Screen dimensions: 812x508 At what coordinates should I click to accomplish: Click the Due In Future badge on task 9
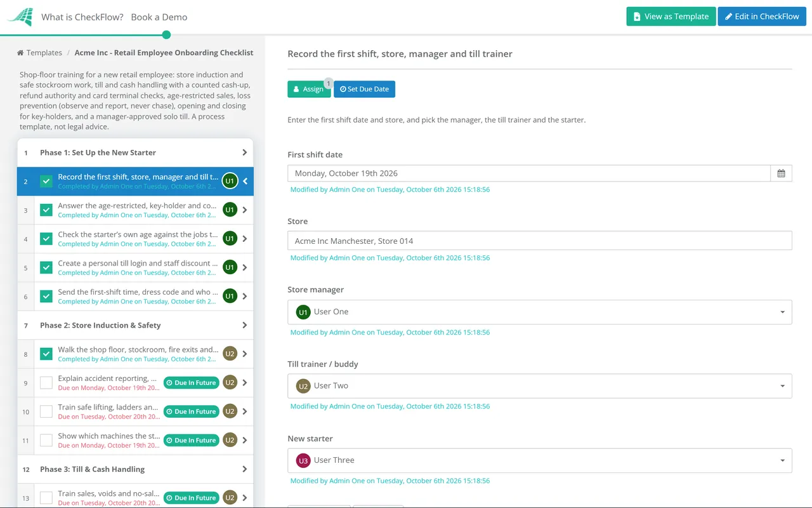click(x=191, y=383)
